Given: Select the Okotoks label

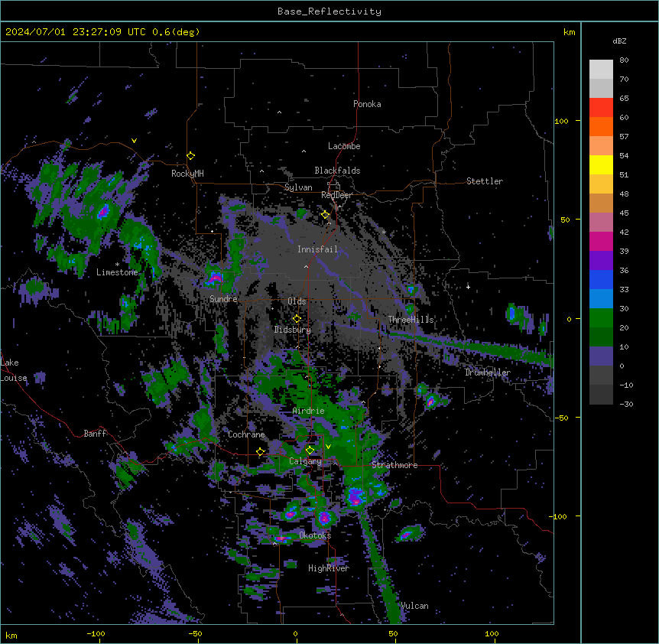Looking at the screenshot, I should coord(315,535).
